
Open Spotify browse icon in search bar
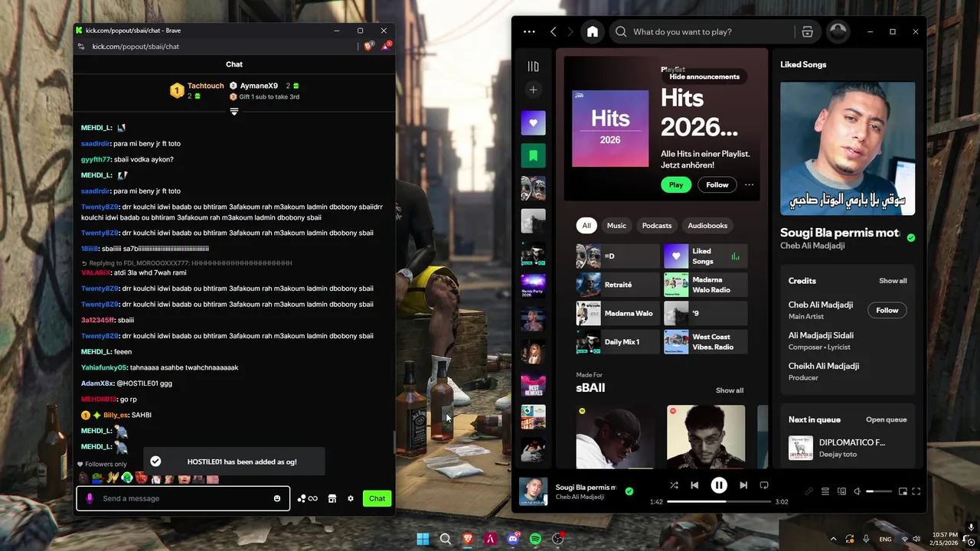[807, 31]
